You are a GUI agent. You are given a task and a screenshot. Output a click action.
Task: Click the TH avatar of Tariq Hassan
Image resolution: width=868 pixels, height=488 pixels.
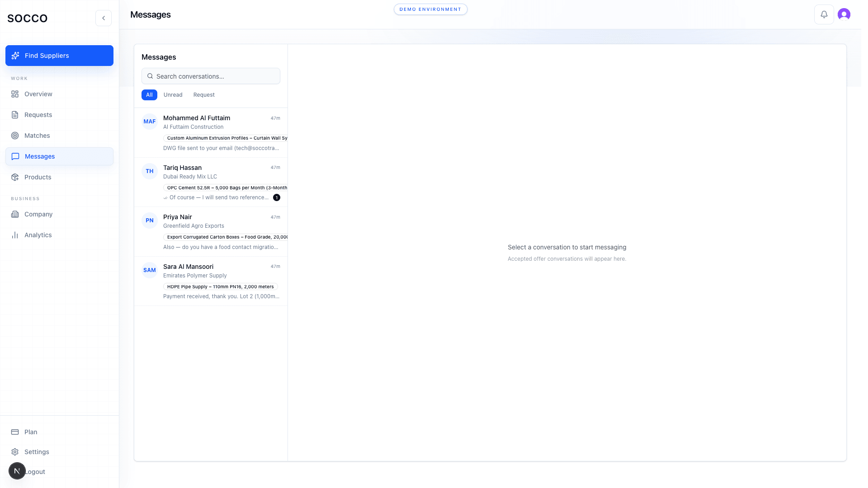tap(150, 171)
